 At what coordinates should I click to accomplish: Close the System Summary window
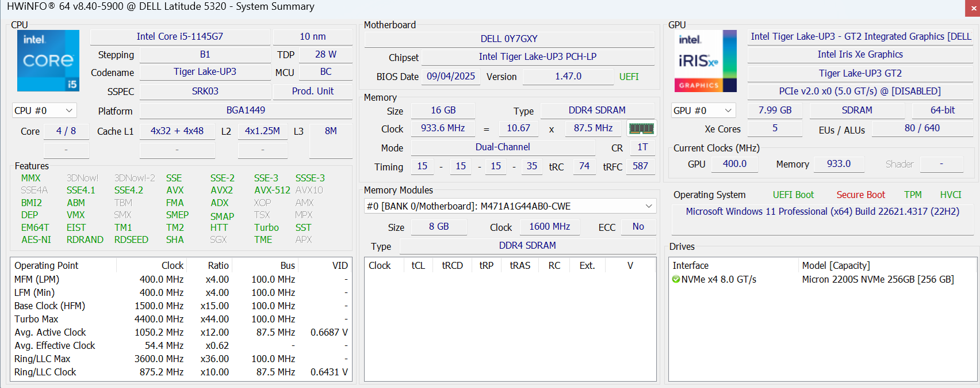point(972,7)
